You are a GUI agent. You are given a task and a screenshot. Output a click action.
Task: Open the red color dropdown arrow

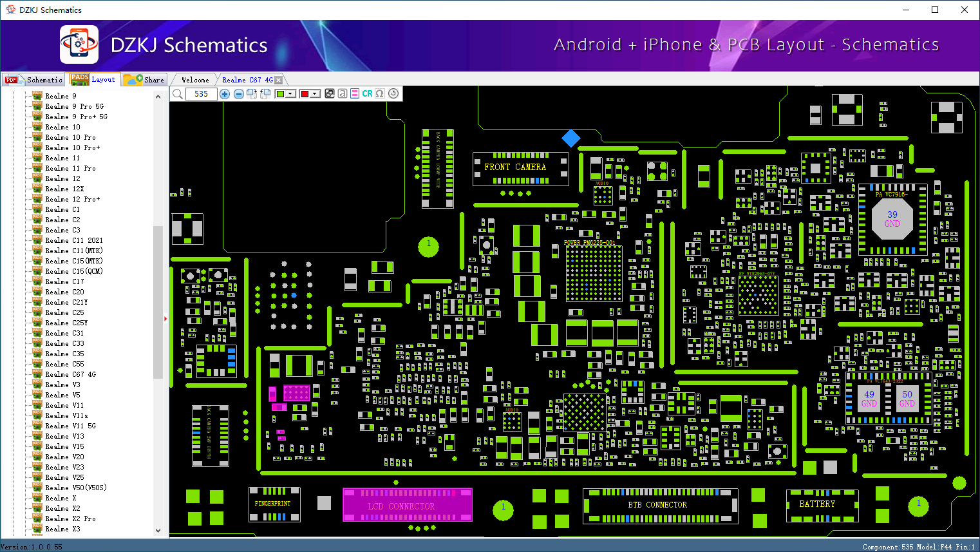(x=315, y=94)
